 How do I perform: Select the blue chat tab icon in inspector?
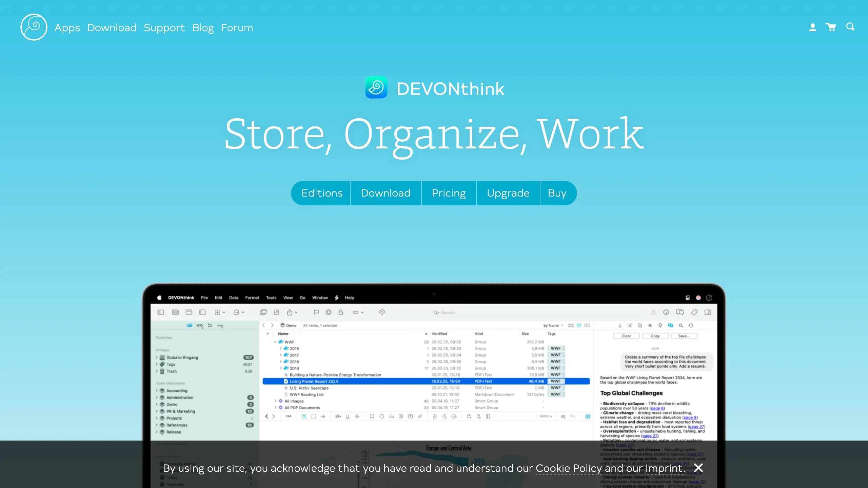[670, 325]
